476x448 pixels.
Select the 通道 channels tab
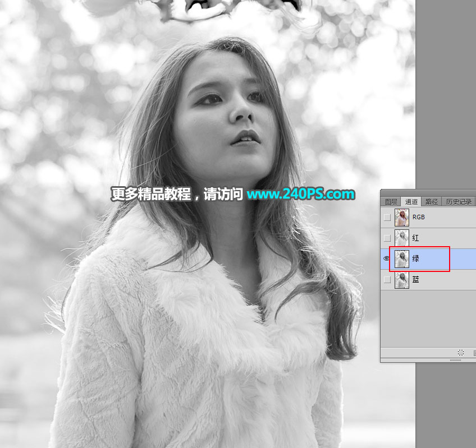click(x=411, y=202)
